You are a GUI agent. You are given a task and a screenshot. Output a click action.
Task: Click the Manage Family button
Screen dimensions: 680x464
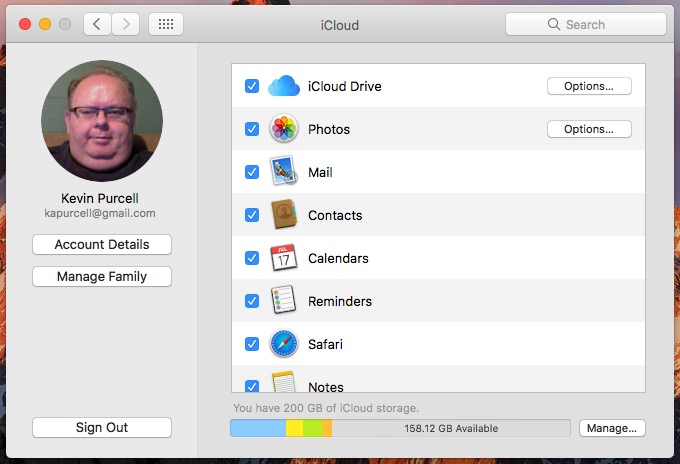point(102,276)
